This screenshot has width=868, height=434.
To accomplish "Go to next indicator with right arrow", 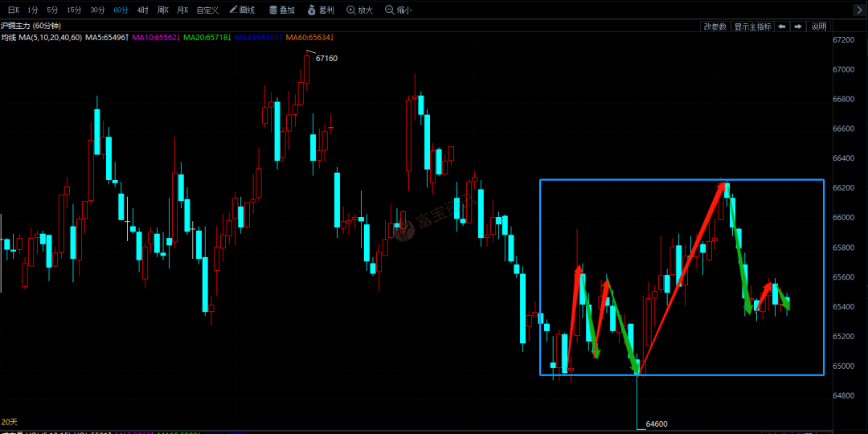I will pyautogui.click(x=798, y=27).
